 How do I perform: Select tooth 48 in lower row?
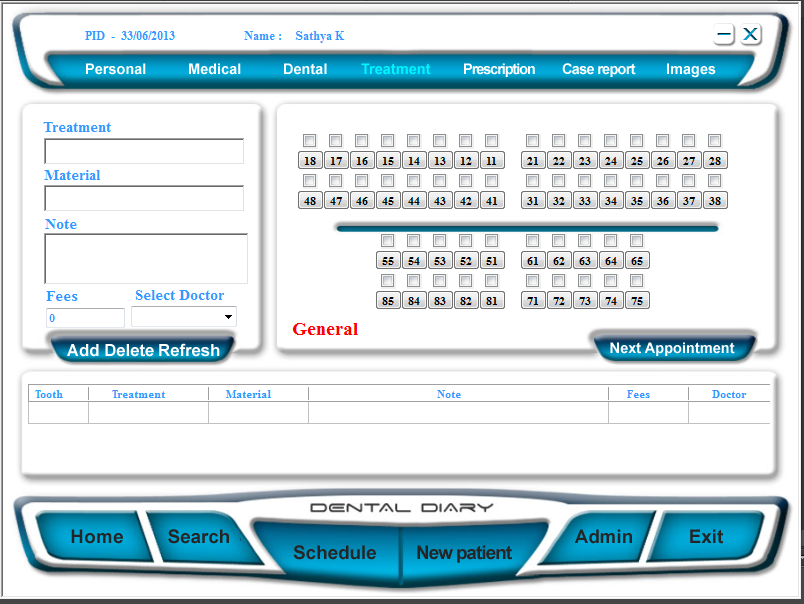pyautogui.click(x=310, y=201)
